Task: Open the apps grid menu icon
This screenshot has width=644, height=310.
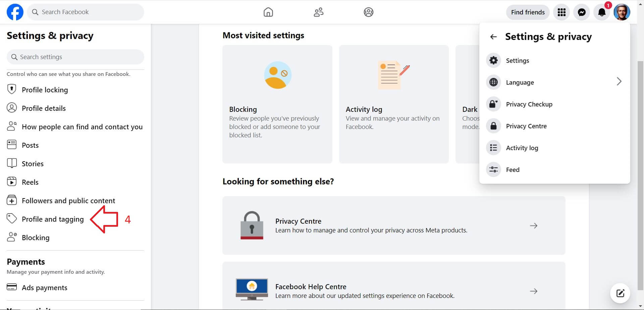Action: tap(561, 12)
